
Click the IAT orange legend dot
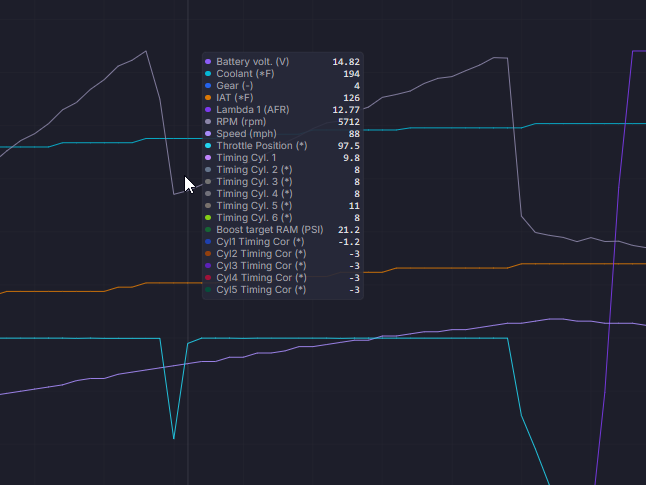(208, 98)
